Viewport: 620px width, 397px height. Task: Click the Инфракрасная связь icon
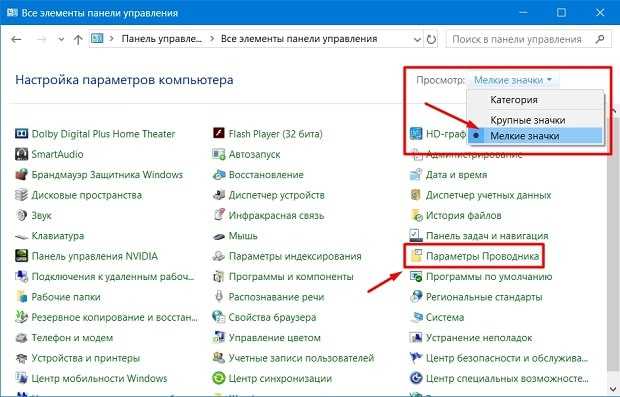(x=219, y=215)
